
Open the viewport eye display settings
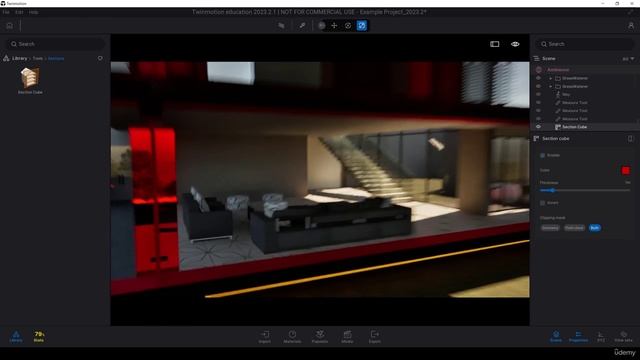point(515,44)
